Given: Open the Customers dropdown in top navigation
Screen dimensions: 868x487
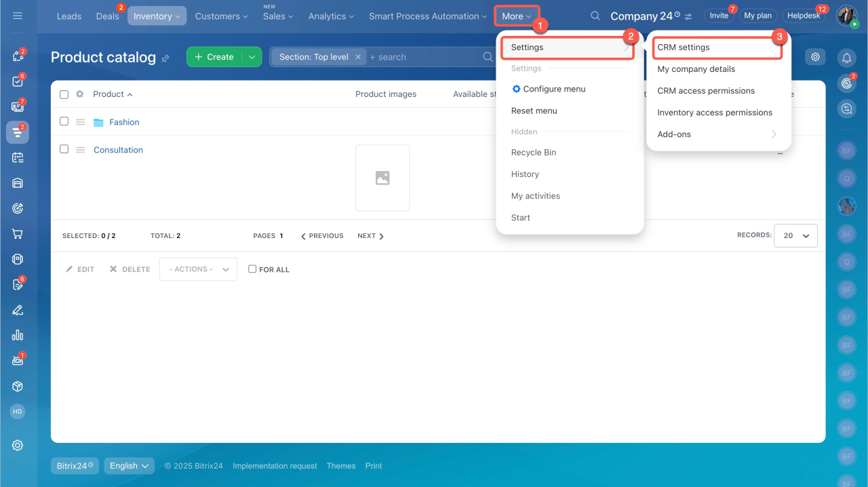Looking at the screenshot, I should pyautogui.click(x=222, y=16).
